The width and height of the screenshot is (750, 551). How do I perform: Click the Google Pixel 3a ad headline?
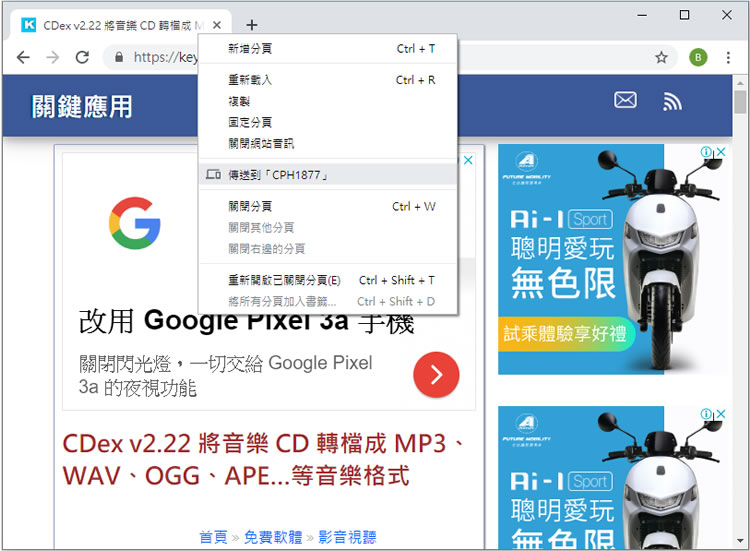[246, 321]
